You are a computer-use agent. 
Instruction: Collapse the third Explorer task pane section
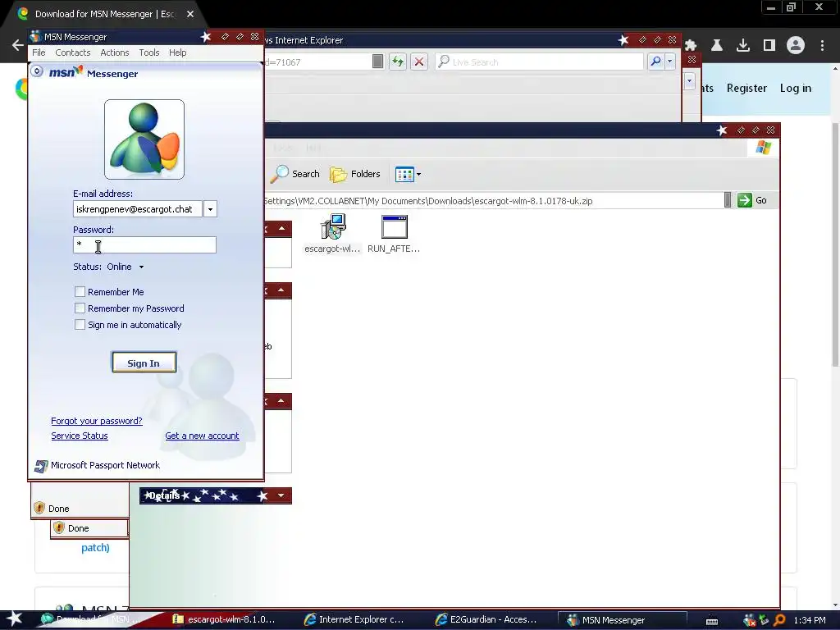[282, 400]
